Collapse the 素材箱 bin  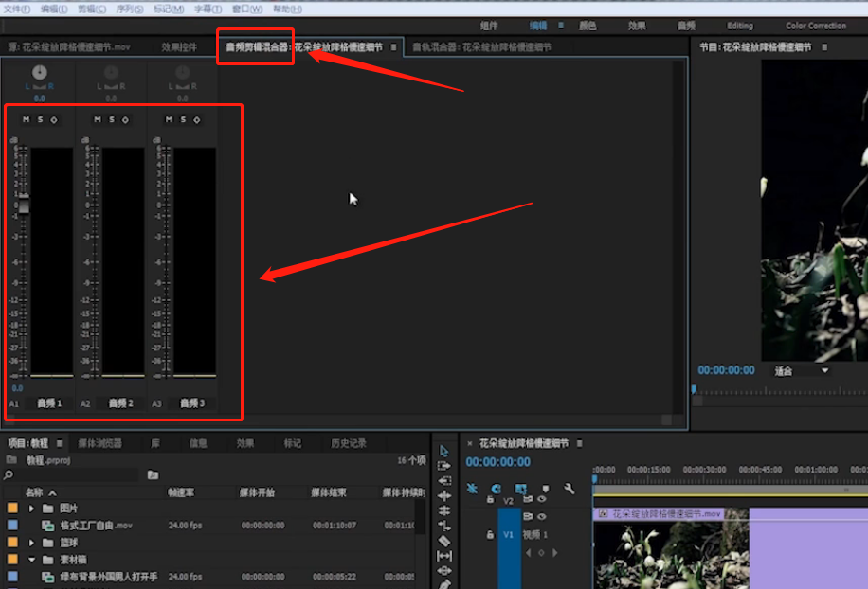coord(31,560)
